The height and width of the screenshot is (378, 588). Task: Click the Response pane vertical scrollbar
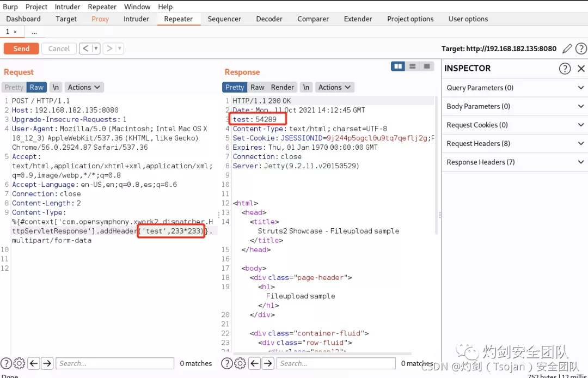click(x=437, y=165)
